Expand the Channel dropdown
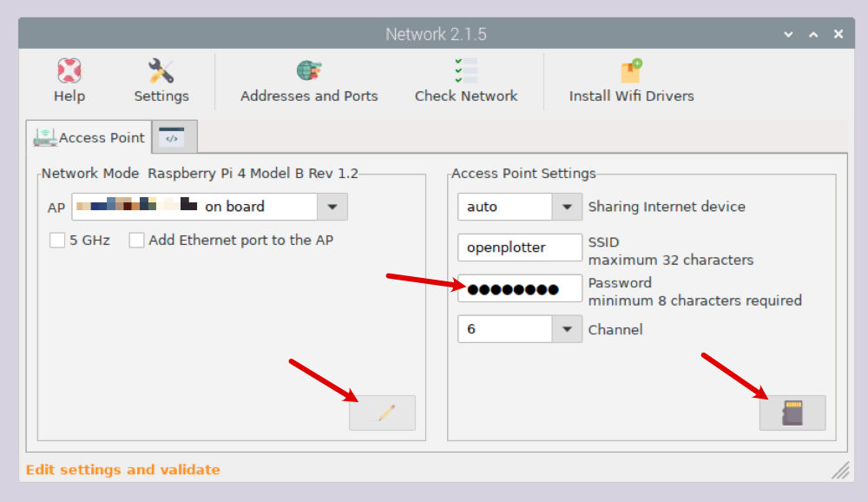The height and width of the screenshot is (502, 868). 567,329
